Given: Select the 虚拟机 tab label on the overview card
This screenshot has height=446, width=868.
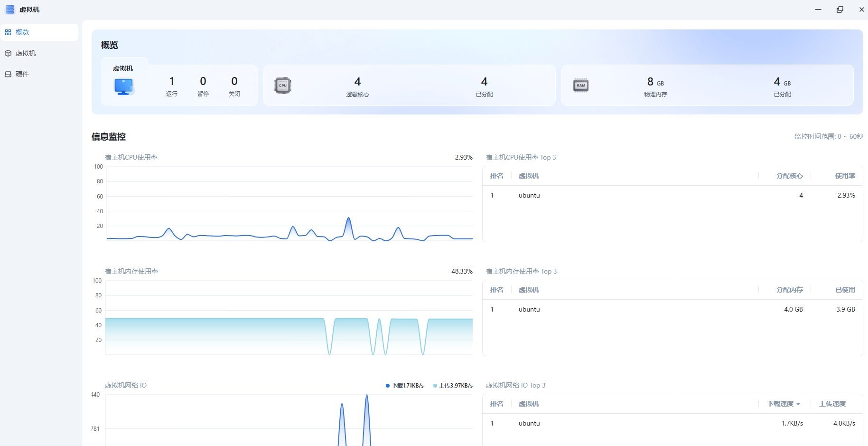Looking at the screenshot, I should 123,68.
